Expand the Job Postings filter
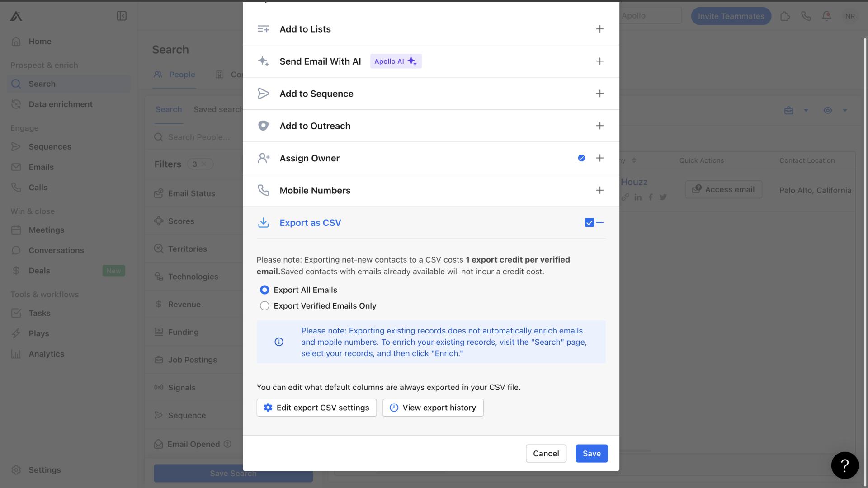 click(x=193, y=360)
